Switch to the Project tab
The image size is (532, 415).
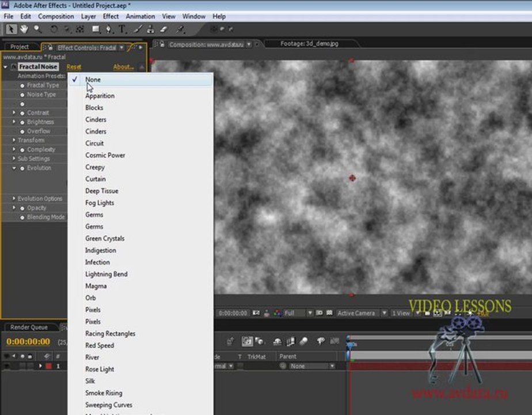pyautogui.click(x=20, y=47)
